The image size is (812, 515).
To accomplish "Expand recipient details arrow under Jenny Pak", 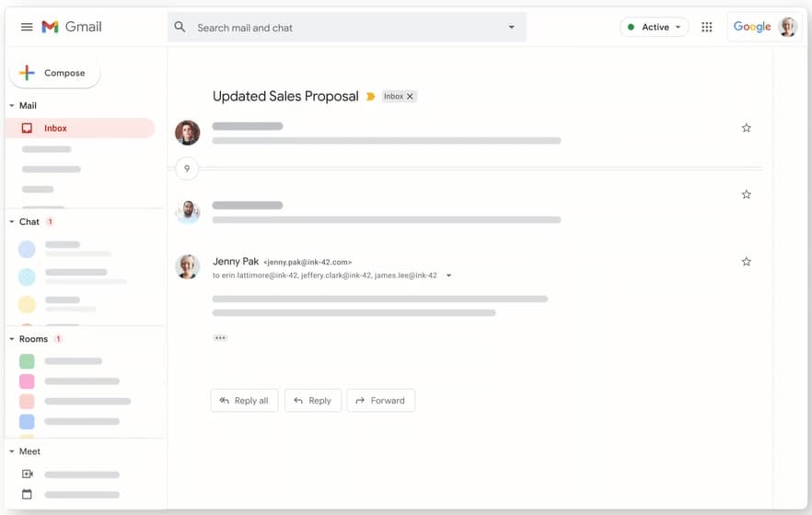I will tap(448, 275).
